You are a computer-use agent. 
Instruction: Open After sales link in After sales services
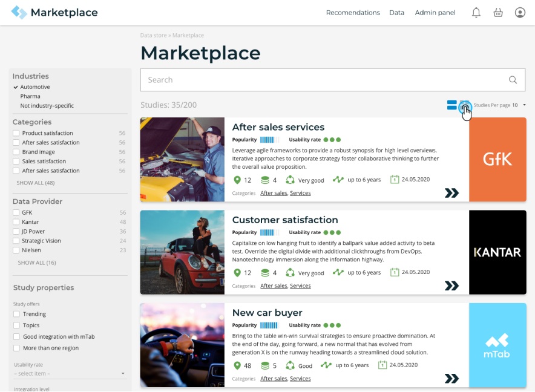274,193
